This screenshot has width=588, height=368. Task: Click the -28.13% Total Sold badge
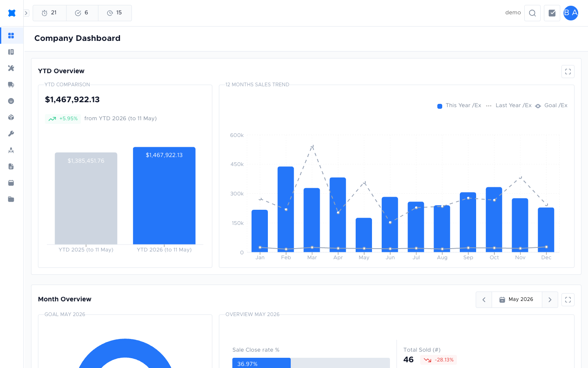click(x=439, y=360)
